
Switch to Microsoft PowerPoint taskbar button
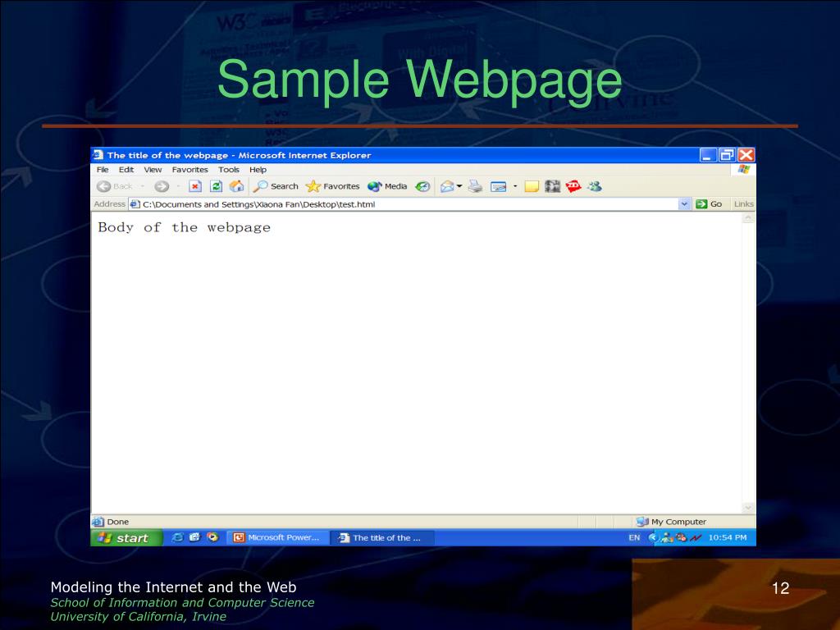coord(277,538)
